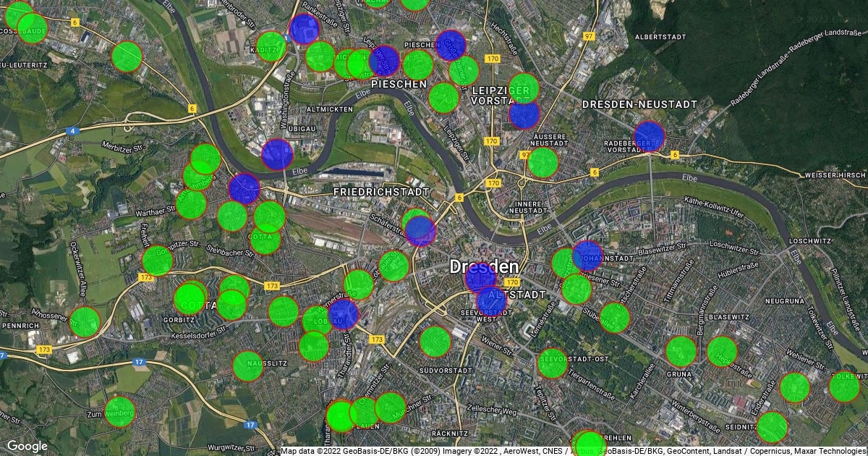The height and width of the screenshot is (456, 868).
Task: Click the Google logo
Action: [x=27, y=446]
